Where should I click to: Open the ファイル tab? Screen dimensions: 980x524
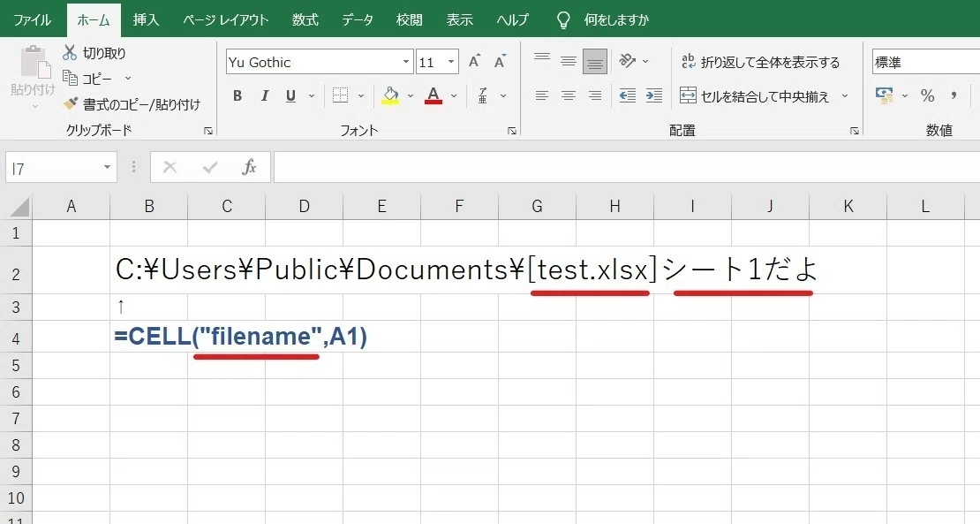(33, 20)
